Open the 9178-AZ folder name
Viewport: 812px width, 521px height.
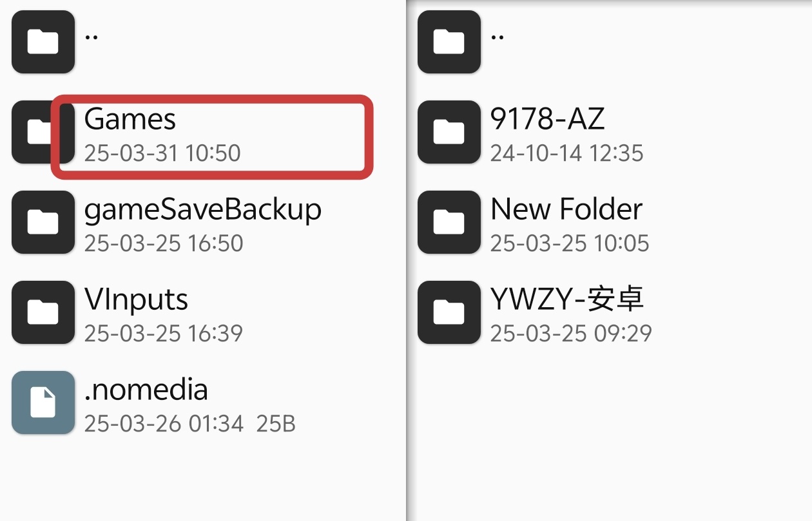(x=547, y=118)
